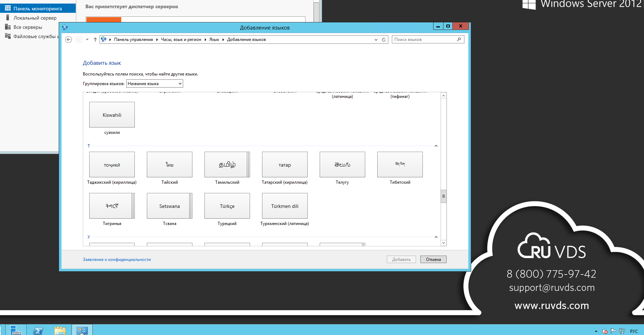Click scroll down arrow of language list
The width and height of the screenshot is (644, 335).
[x=443, y=243]
